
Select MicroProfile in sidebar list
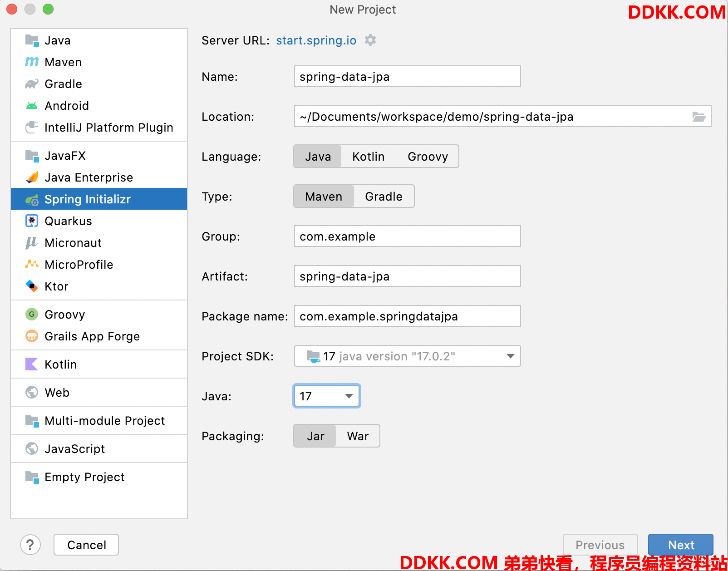(x=99, y=265)
